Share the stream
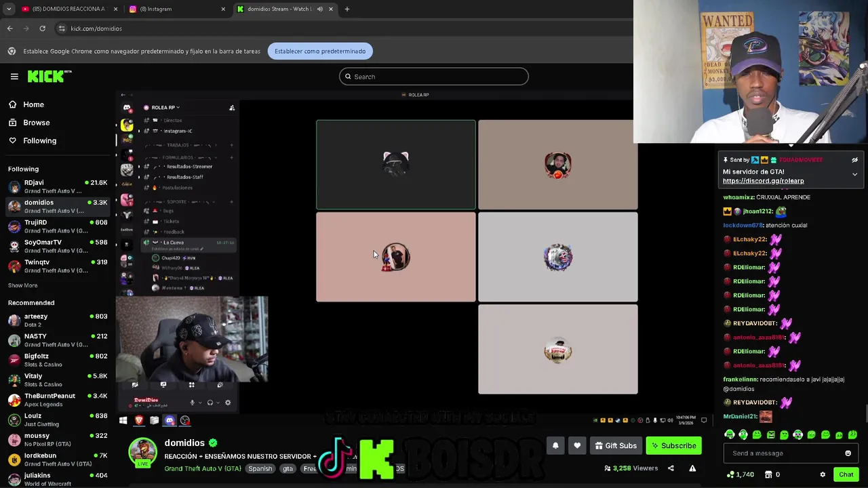 [x=671, y=468]
